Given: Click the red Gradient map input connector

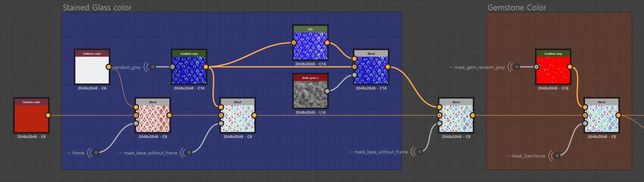Looking at the screenshot, I should click(536, 67).
